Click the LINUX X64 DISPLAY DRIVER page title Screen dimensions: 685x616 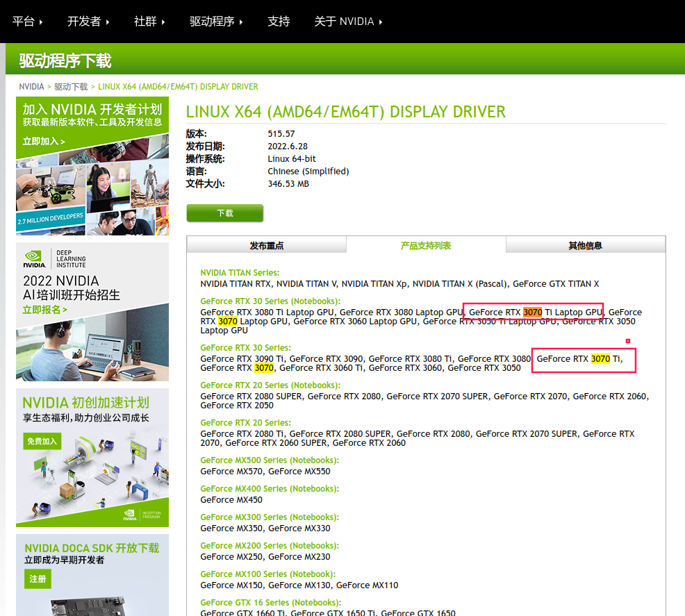[x=345, y=112]
